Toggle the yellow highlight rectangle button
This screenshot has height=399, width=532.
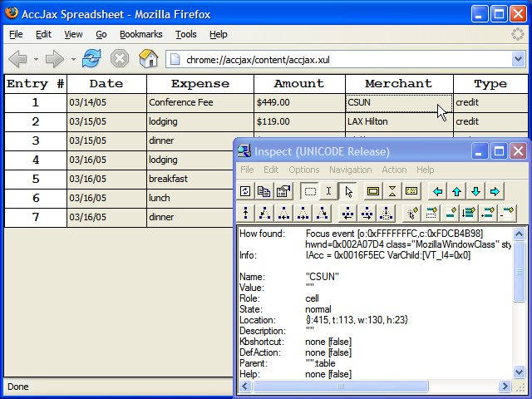(x=373, y=191)
